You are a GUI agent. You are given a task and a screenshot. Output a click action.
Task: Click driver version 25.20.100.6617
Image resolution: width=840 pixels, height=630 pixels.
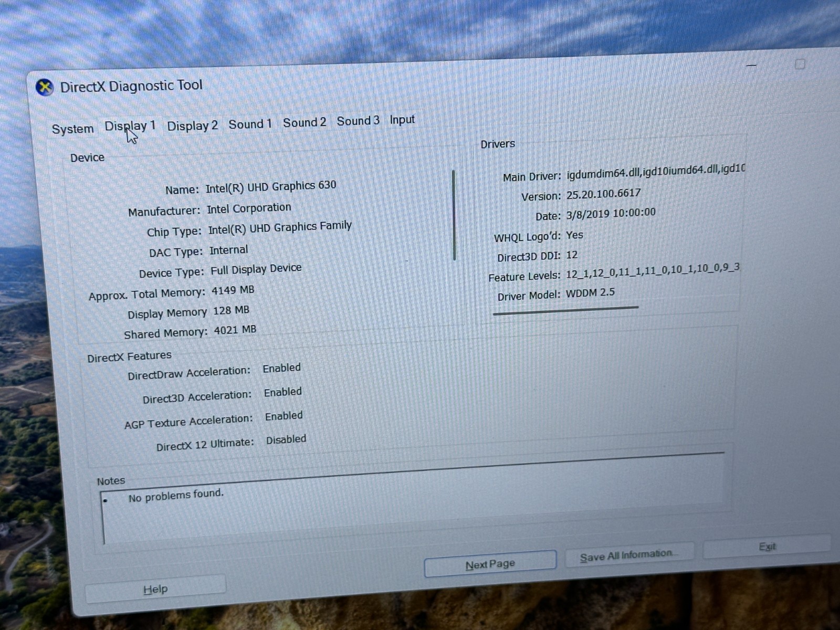604,194
